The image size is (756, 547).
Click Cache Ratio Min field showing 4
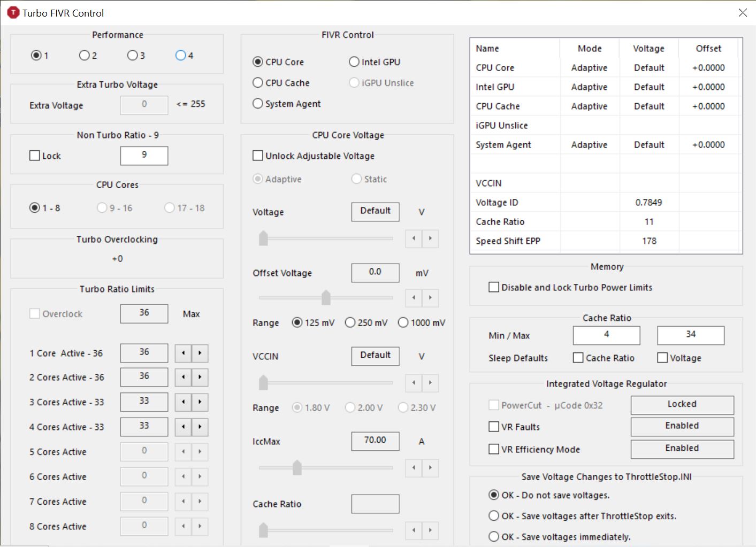(x=606, y=335)
